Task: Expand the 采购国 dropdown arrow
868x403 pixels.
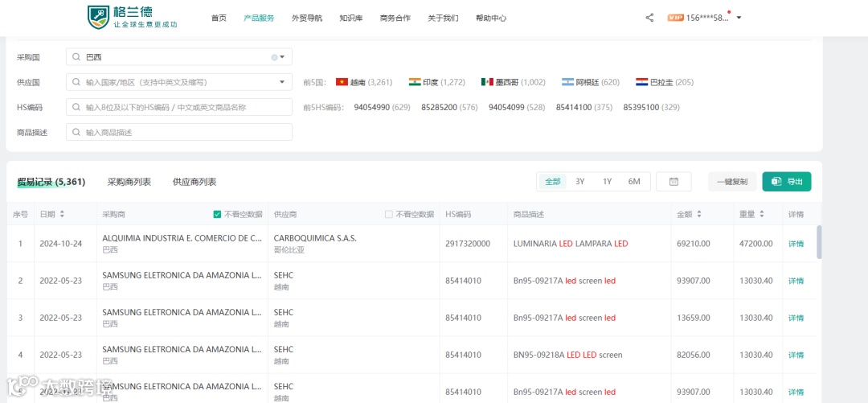Action: click(282, 57)
